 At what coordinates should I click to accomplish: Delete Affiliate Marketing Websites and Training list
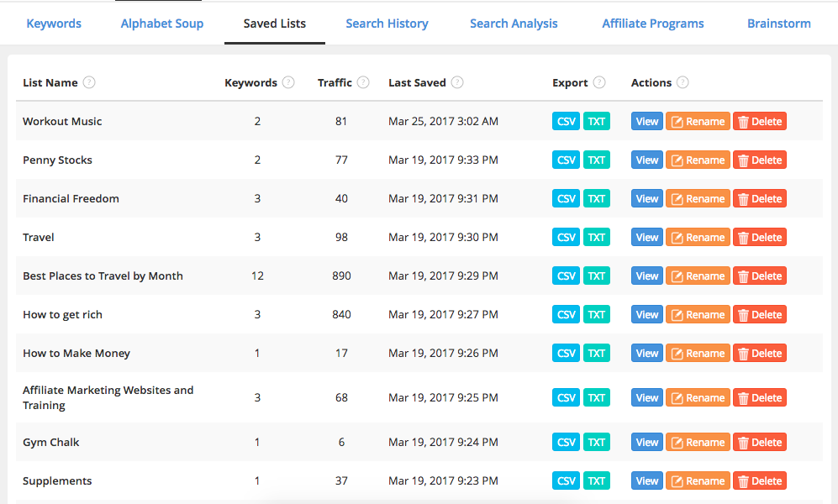(x=760, y=397)
